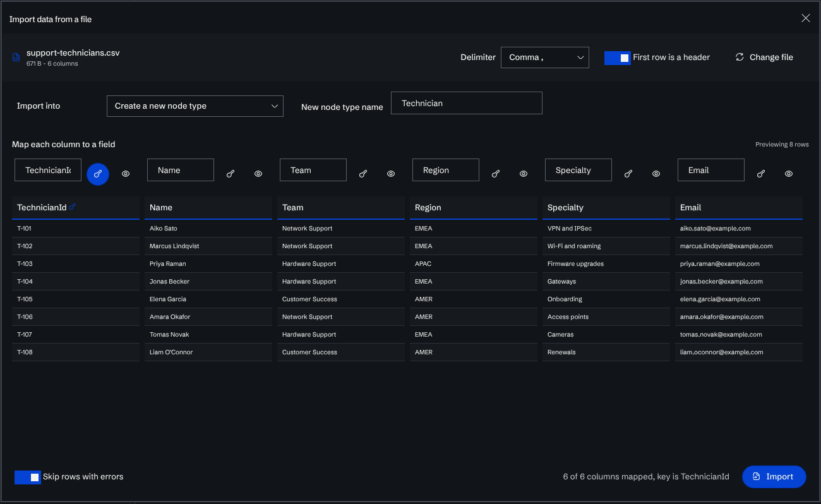This screenshot has height=504, width=821.
Task: Click the Name table column header
Action: (x=208, y=208)
